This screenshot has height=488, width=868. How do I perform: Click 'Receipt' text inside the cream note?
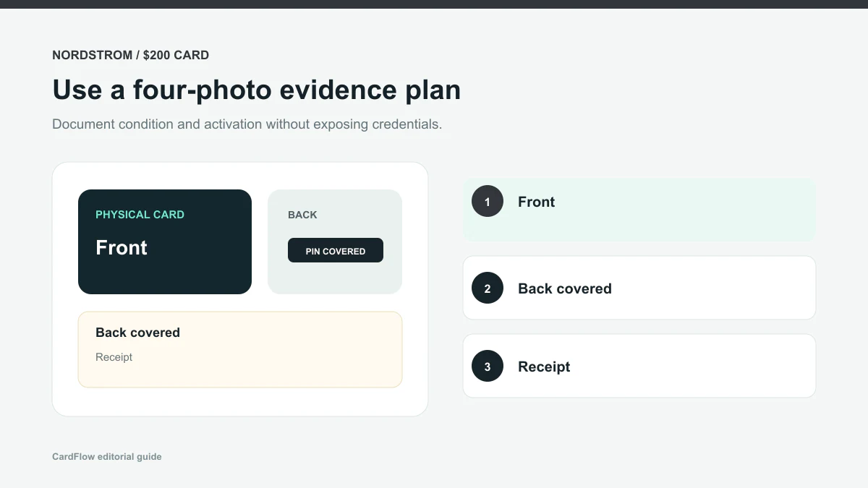click(114, 357)
